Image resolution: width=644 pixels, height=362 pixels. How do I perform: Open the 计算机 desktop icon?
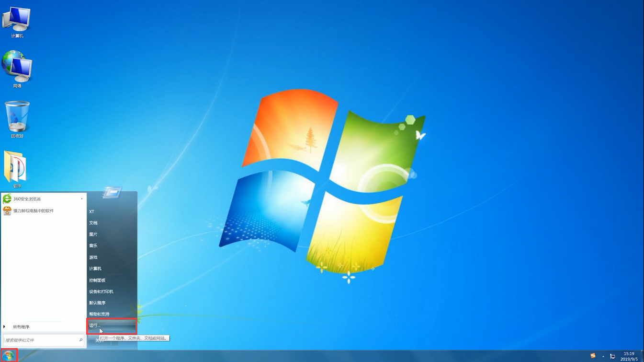coord(17,23)
